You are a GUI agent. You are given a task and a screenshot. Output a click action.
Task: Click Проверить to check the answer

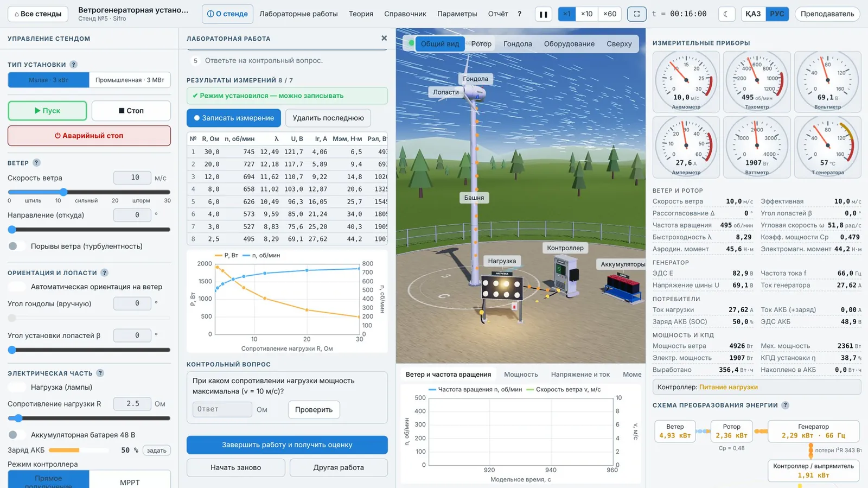coord(314,410)
